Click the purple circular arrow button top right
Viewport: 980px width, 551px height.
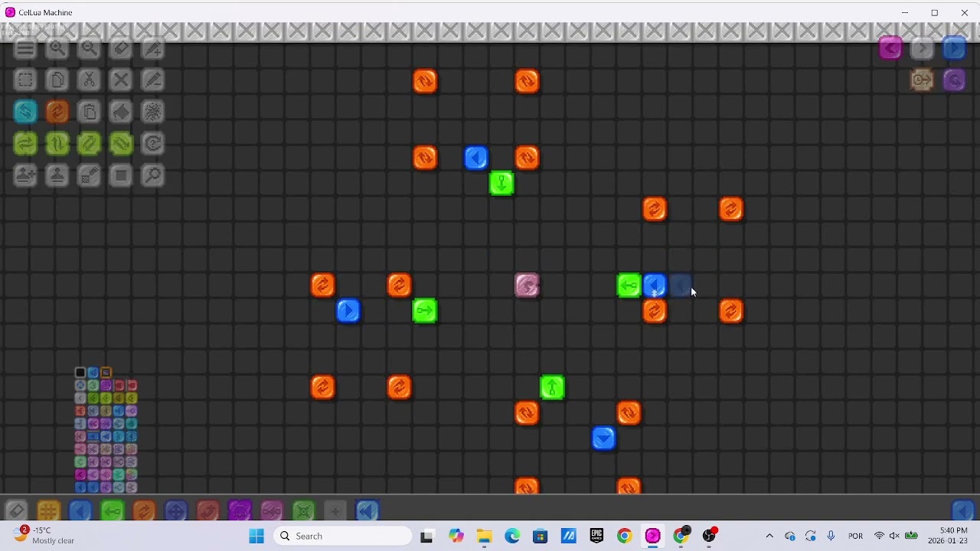(x=954, y=80)
